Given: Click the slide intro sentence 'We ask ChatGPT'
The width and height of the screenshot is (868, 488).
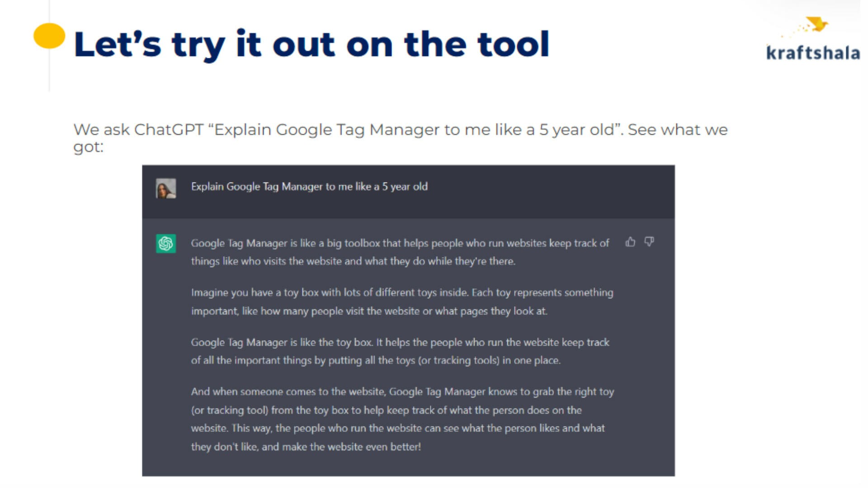Looking at the screenshot, I should point(138,130).
